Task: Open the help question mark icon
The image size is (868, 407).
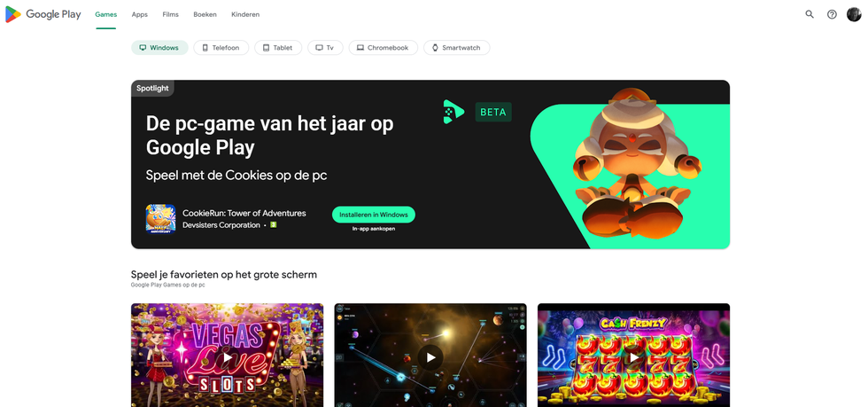Action: (x=832, y=14)
